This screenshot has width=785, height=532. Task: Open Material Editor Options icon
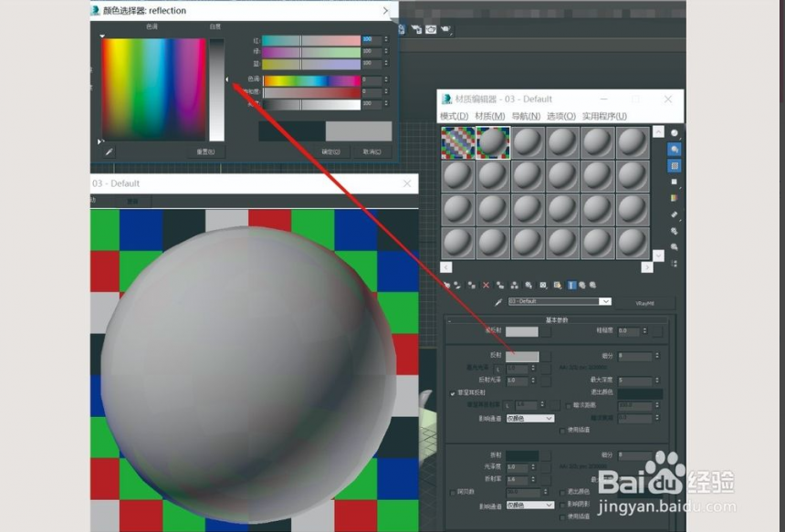(x=675, y=231)
